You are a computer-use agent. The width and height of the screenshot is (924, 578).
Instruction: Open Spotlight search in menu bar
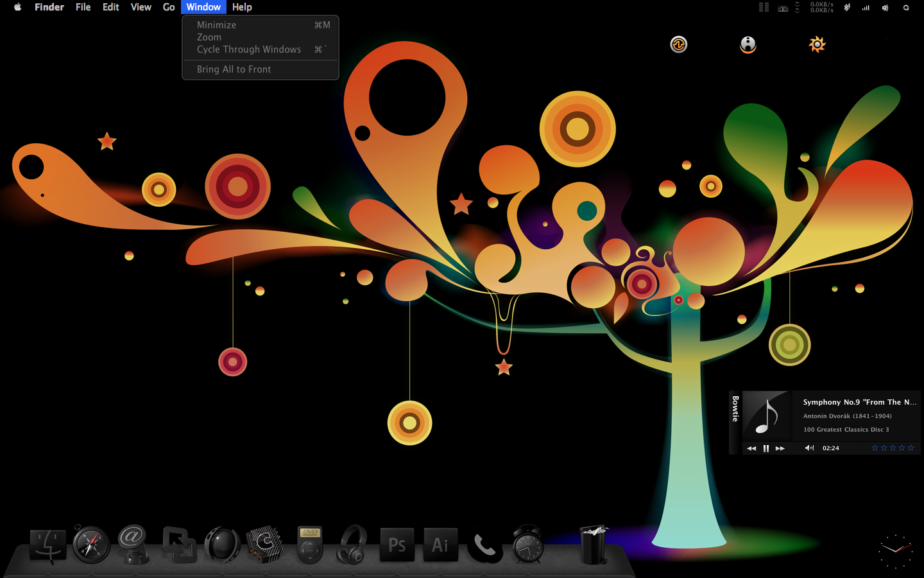coord(906,8)
